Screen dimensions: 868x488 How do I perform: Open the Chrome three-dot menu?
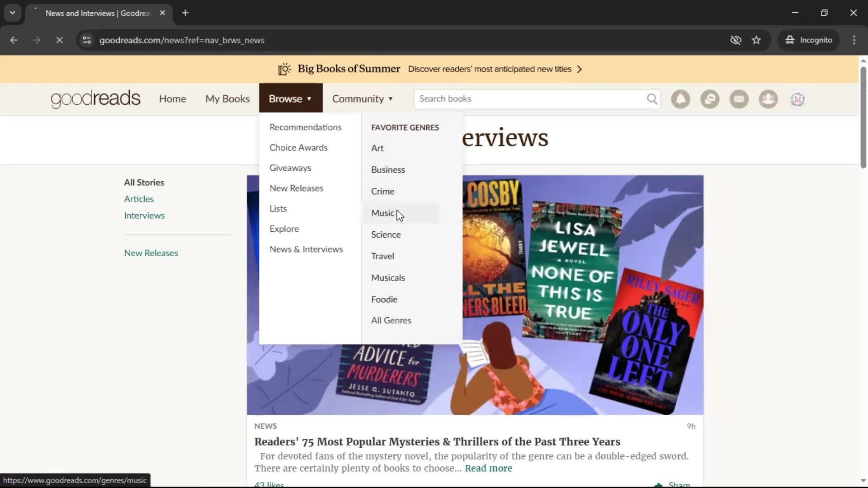854,40
